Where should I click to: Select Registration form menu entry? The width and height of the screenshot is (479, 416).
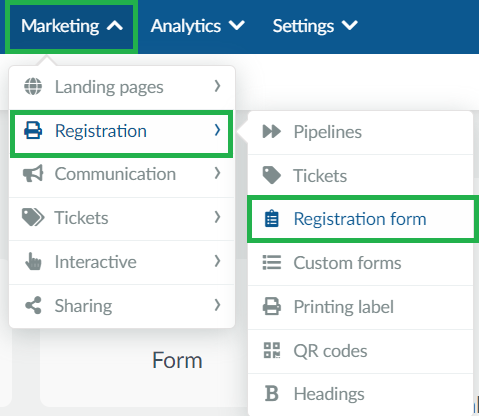tap(360, 219)
